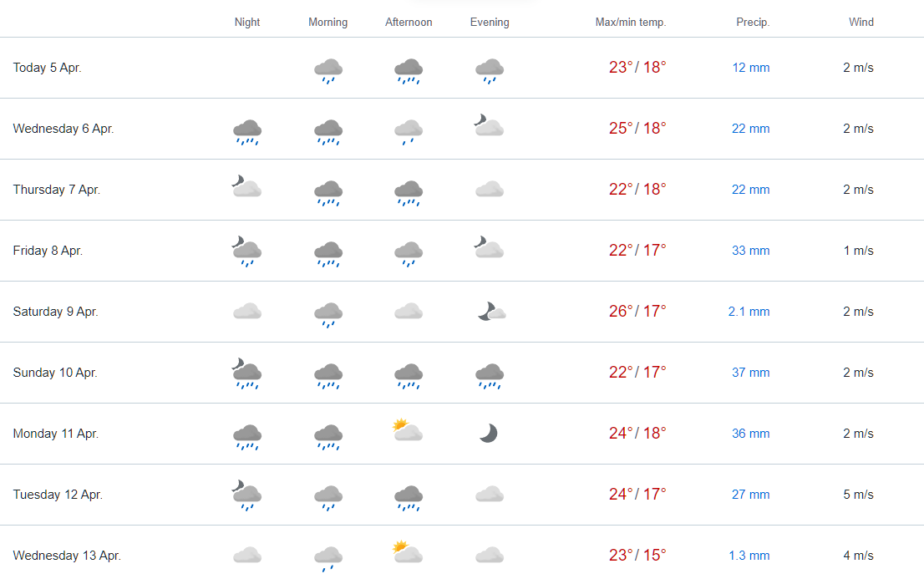Open the Wednesday 13 Apr. forecast row
The height and width of the screenshot is (584, 924).
click(462, 555)
